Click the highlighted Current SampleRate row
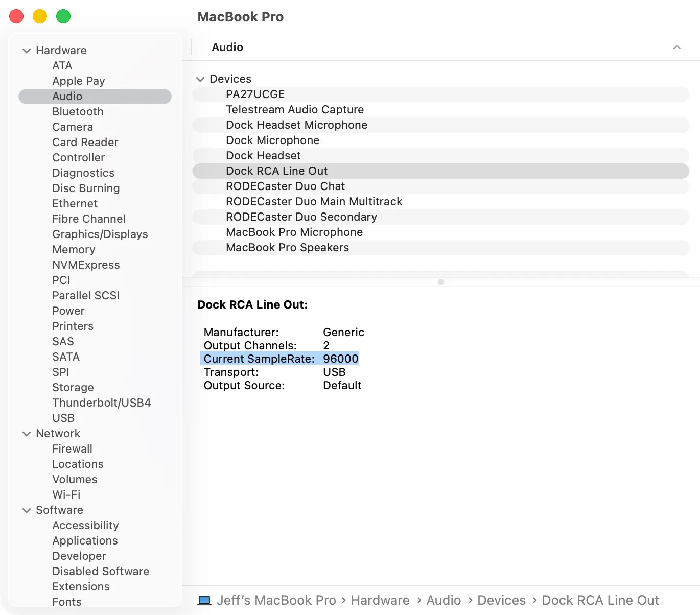Screen dimensions: 700x615 pos(280,359)
